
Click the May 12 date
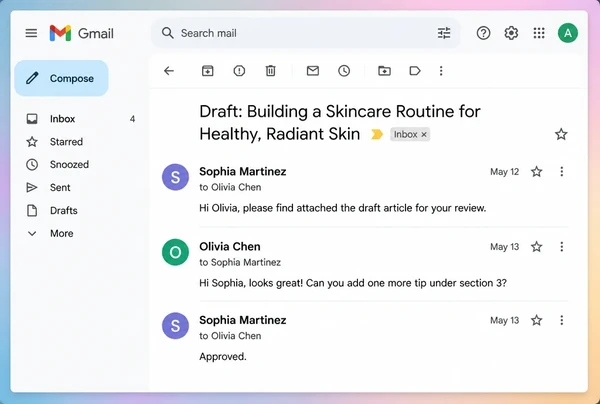(504, 171)
